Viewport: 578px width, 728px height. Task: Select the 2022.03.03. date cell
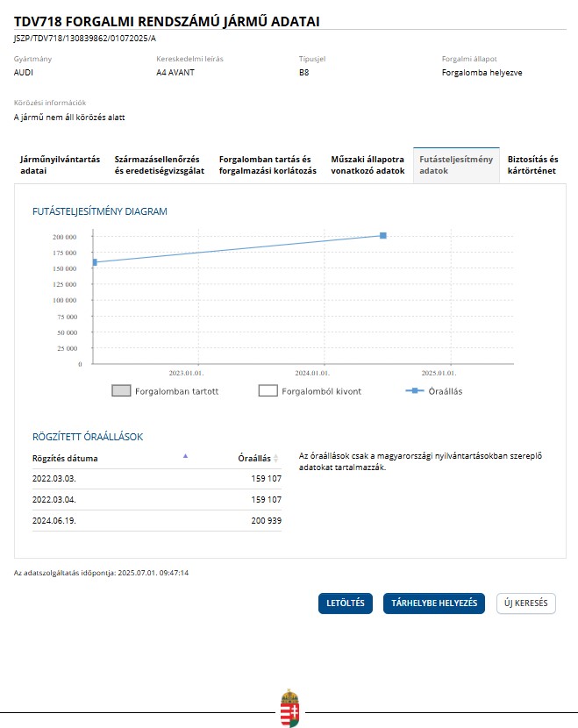pyautogui.click(x=54, y=479)
